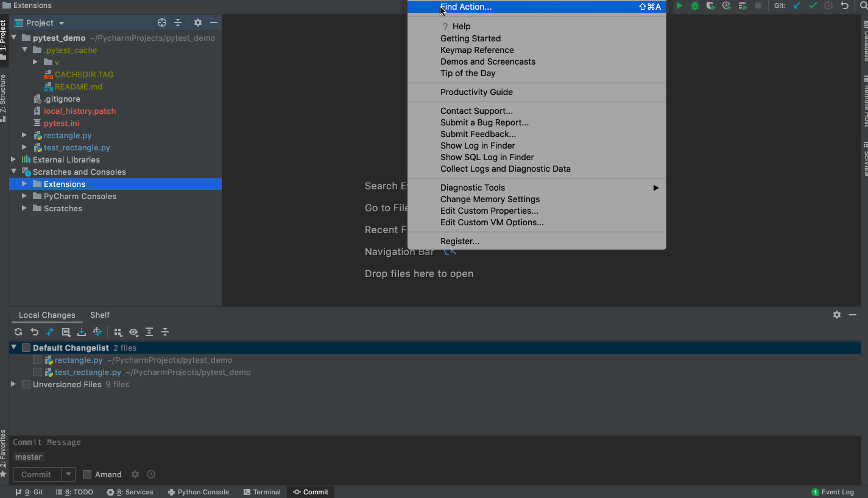Switch to the Shelf tab
Viewport: 868px width, 498px height.
click(100, 315)
